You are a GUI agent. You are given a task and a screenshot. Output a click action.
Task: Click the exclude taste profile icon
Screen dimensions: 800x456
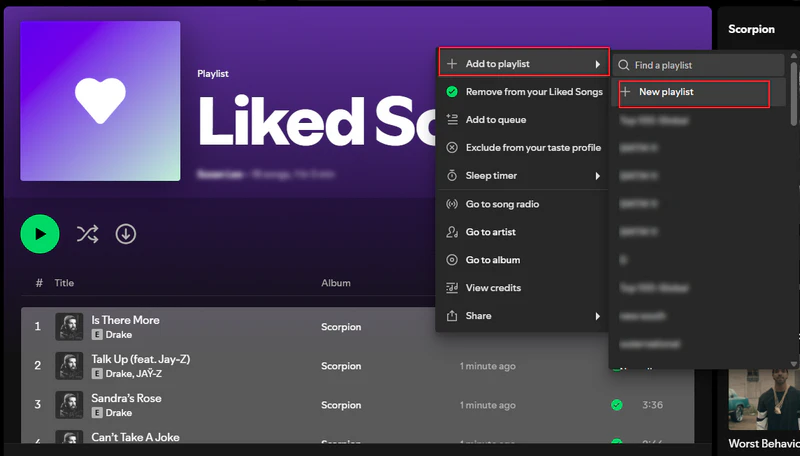coord(452,147)
